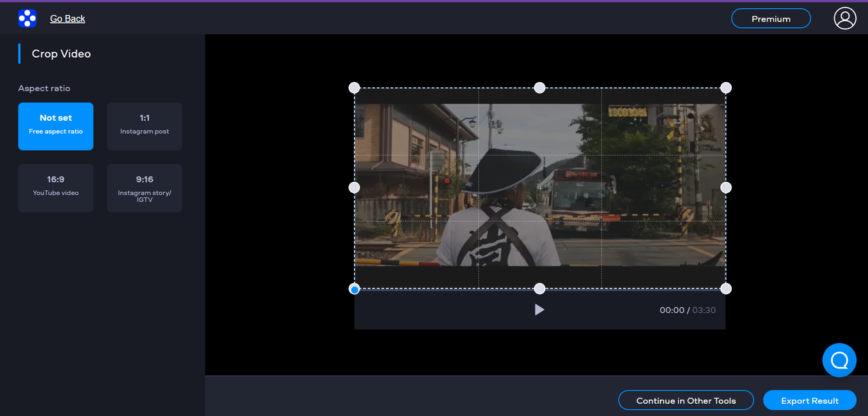Click the bottom-left blue crop handle
The image size is (868, 416).
(354, 289)
